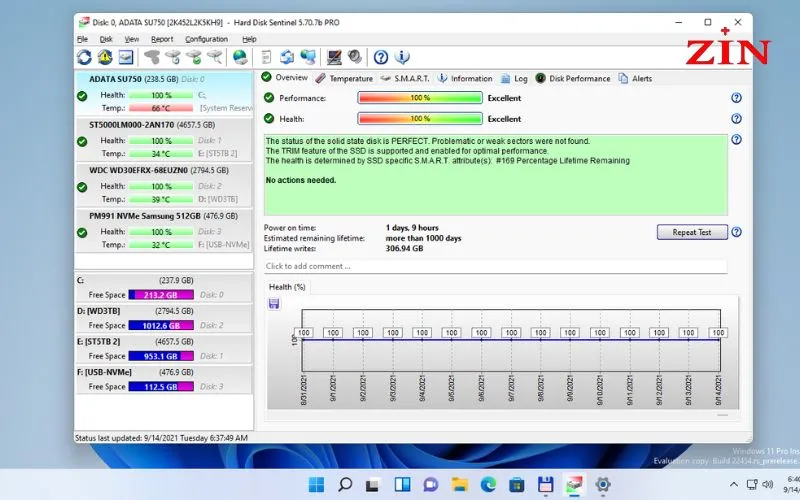
Task: Click the yellow warning triangle toolbar icon
Action: tap(105, 57)
